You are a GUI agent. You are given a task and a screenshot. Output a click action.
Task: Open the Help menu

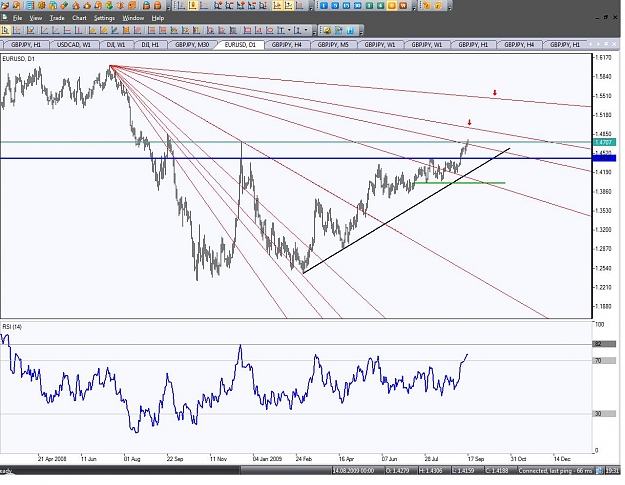pyautogui.click(x=158, y=18)
